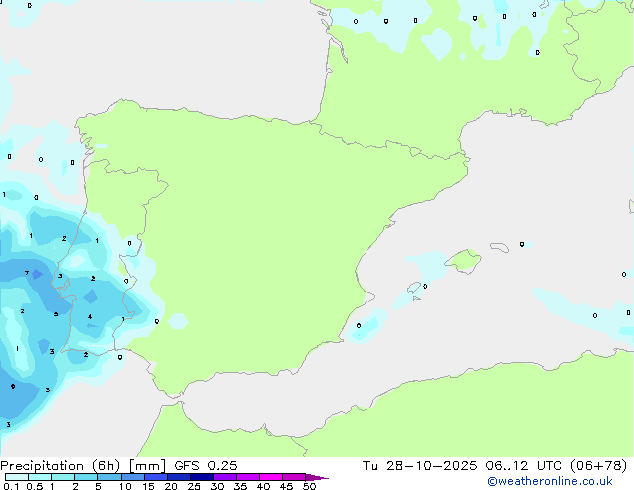Viewport: 634px width, 490px height.
Task: Click the "4" precipitation value in southern Portugal
Action: click(90, 317)
